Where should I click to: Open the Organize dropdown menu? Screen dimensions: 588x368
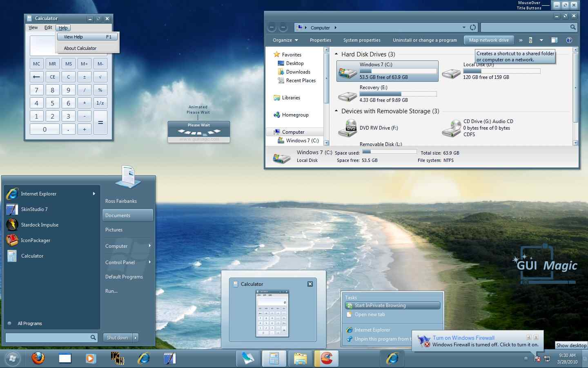point(285,40)
